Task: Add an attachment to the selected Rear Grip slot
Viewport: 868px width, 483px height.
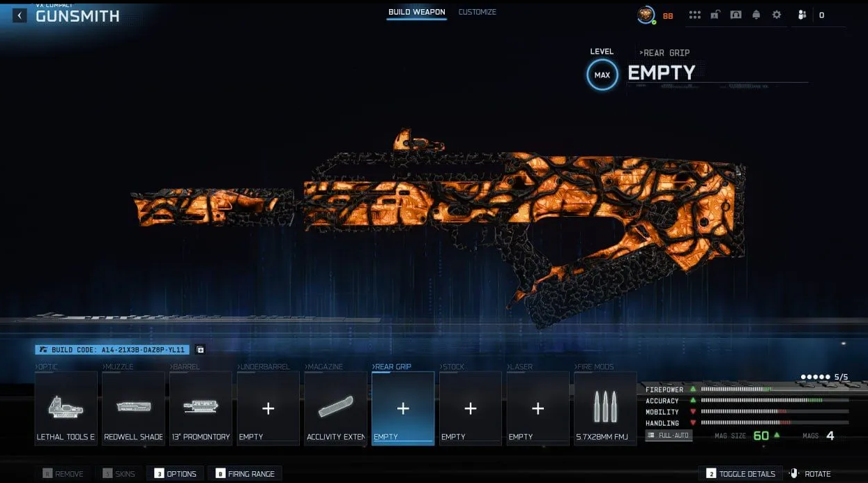Action: tap(403, 408)
